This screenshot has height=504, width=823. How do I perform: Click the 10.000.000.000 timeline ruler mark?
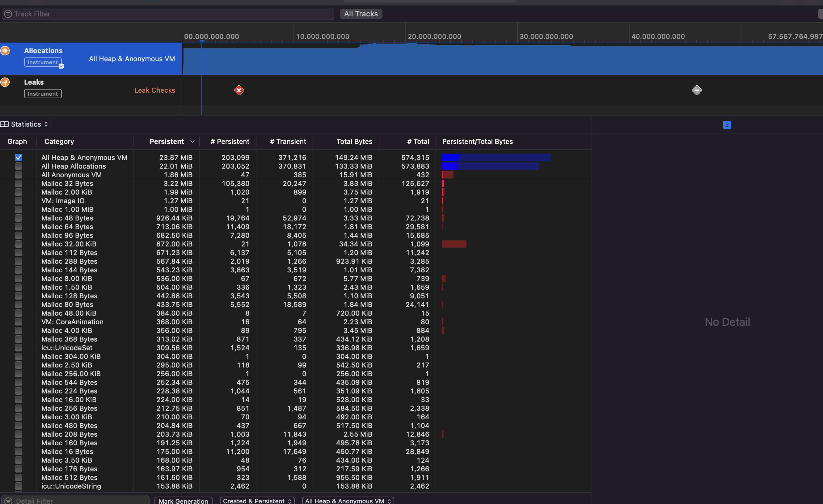323,36
